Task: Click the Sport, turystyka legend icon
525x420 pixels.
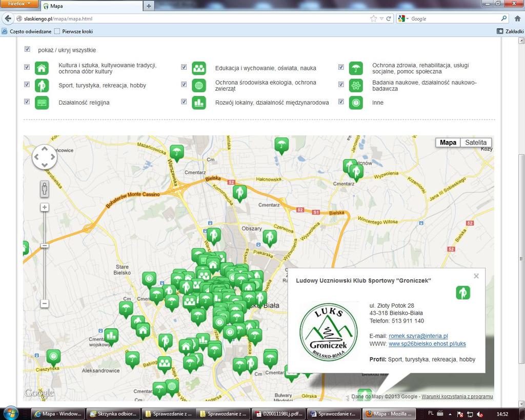Action: (42, 86)
